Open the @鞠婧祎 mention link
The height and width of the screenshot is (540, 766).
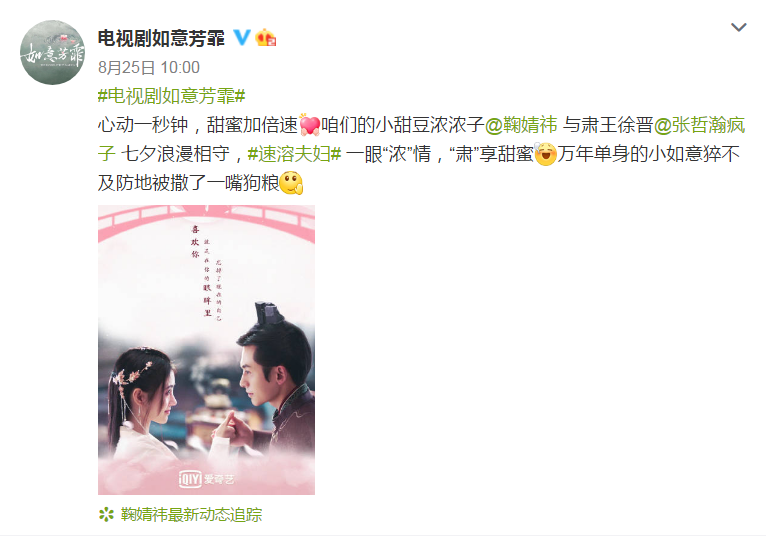[521, 125]
